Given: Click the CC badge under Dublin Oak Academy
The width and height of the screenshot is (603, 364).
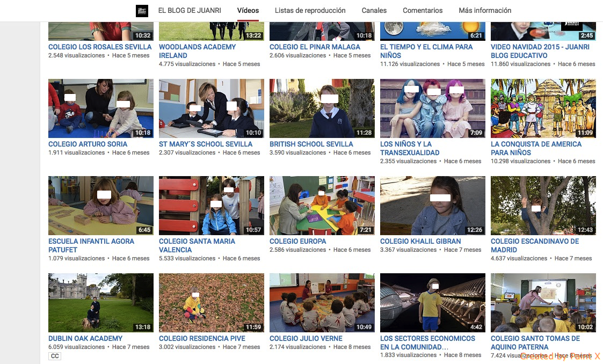Looking at the screenshot, I should pos(55,356).
